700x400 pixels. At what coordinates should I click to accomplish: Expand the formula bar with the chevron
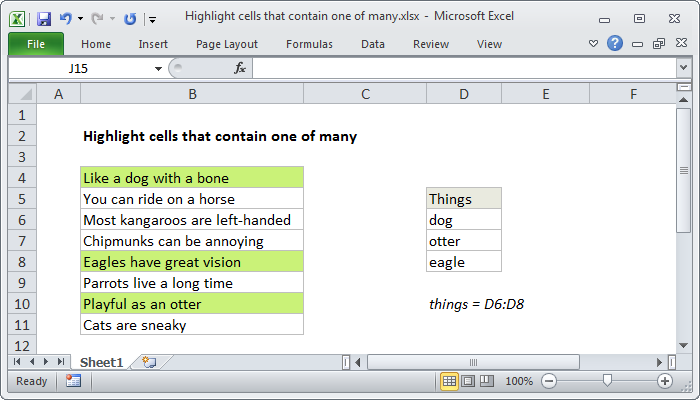683,68
